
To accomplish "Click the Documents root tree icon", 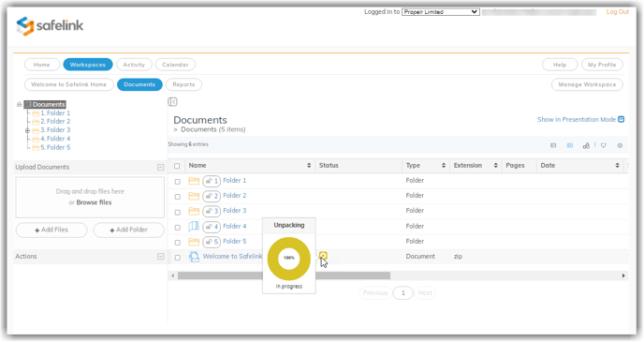I will coord(28,104).
